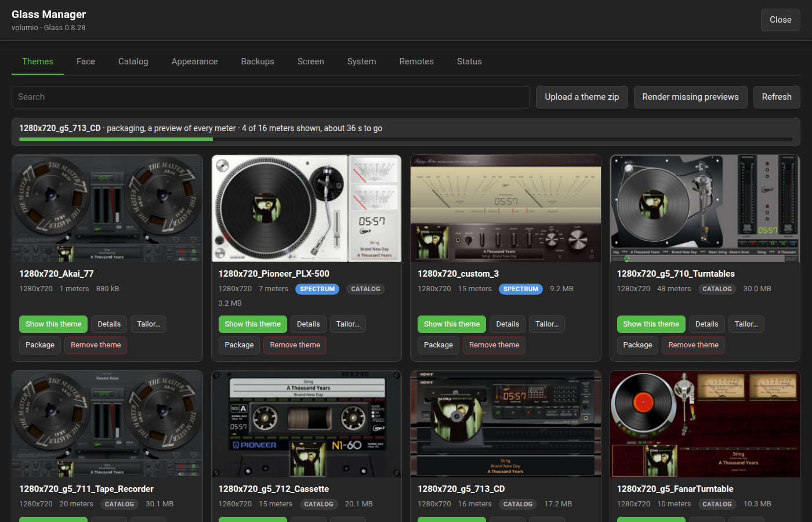Open the Pioneer_PLX-500 preview thumbnail
Screen dimensions: 812x522
[306, 208]
